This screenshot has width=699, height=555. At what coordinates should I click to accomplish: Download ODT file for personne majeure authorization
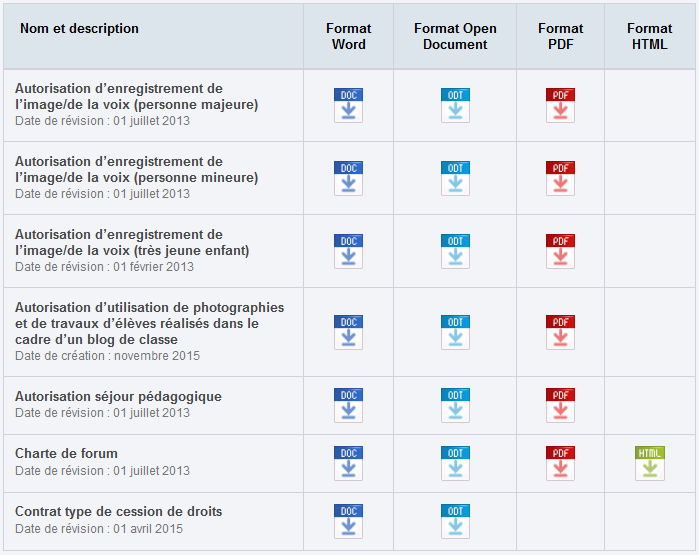tap(455, 105)
